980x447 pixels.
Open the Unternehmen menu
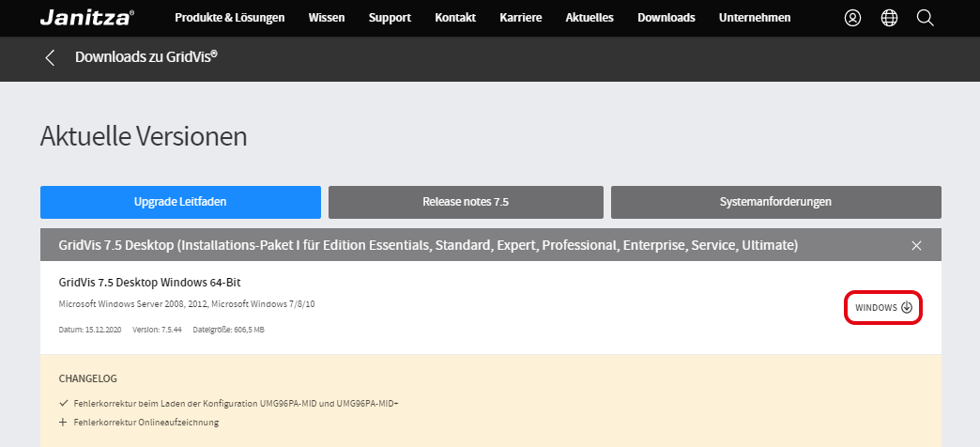(x=755, y=18)
